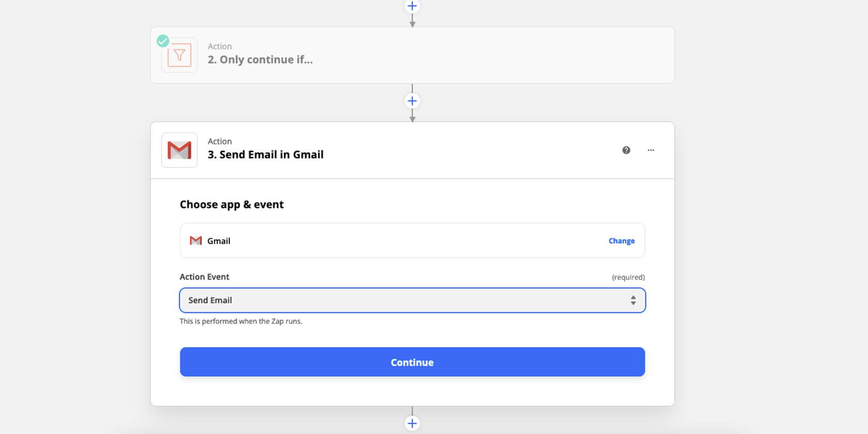Click the Gmail app name in selection box
Image resolution: width=868 pixels, height=434 pixels.
point(219,241)
